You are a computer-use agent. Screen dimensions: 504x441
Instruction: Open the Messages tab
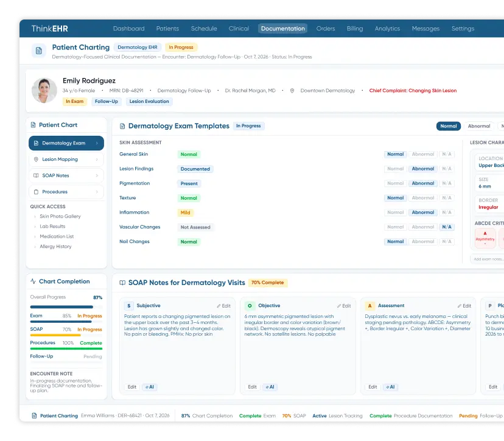[x=425, y=29]
